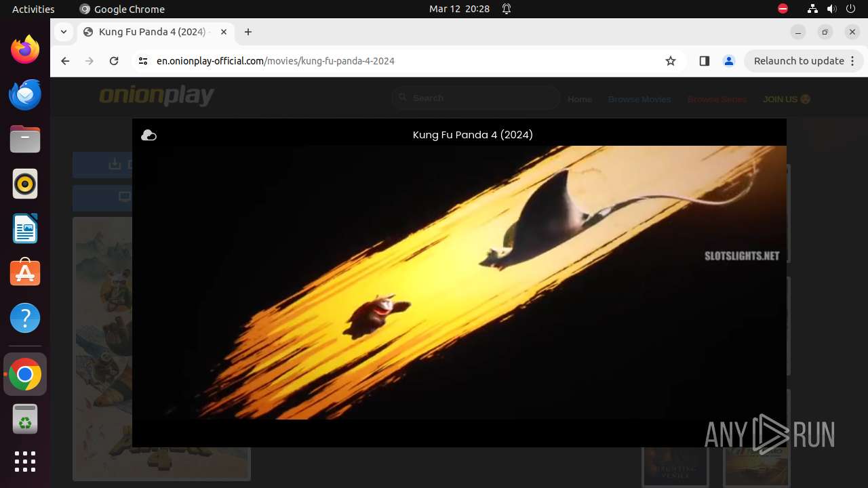868x488 pixels.
Task: Click the JOIN US link
Action: 787,99
